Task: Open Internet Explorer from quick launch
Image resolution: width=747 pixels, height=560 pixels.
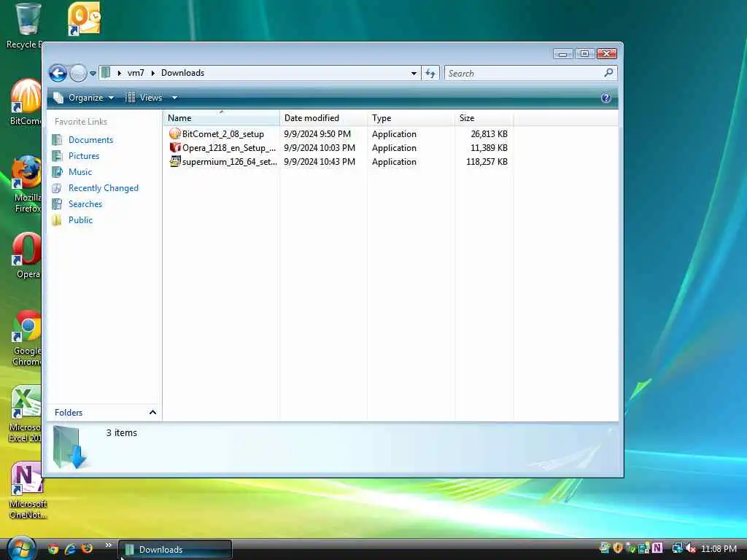Action: [70, 549]
